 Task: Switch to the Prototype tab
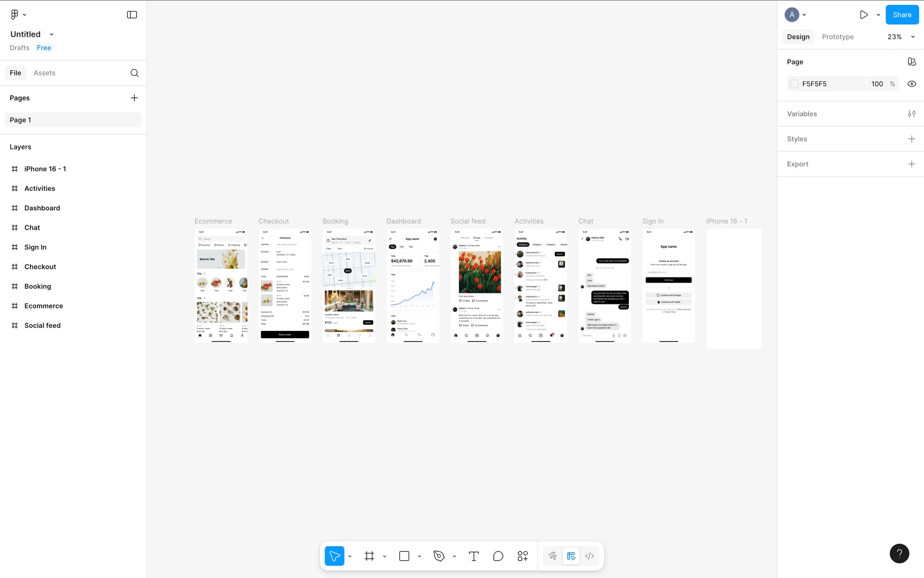(x=837, y=37)
